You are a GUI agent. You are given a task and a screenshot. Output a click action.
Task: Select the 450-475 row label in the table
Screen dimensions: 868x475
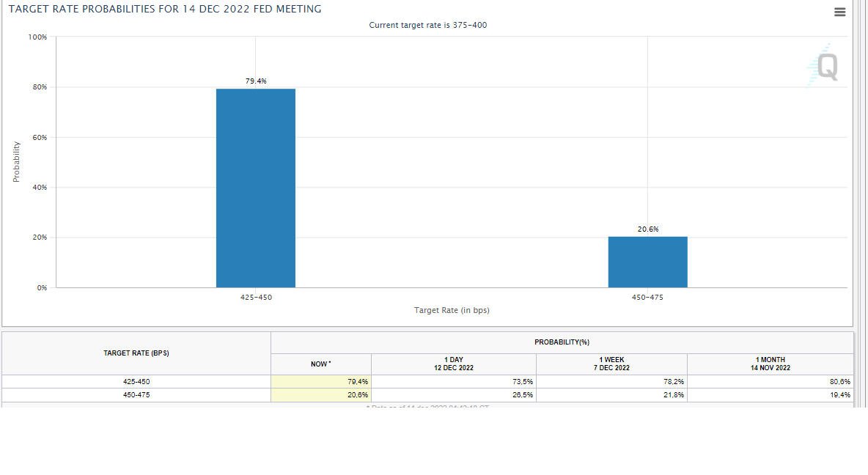pyautogui.click(x=136, y=394)
